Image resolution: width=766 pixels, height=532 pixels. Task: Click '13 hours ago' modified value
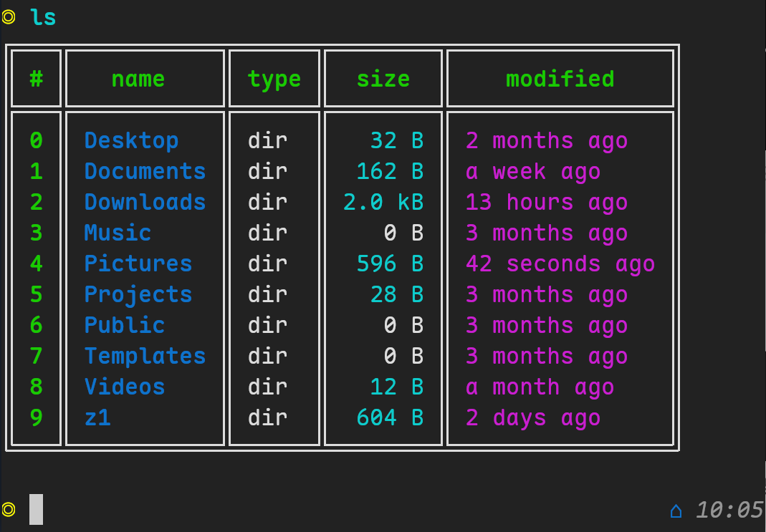(547, 203)
